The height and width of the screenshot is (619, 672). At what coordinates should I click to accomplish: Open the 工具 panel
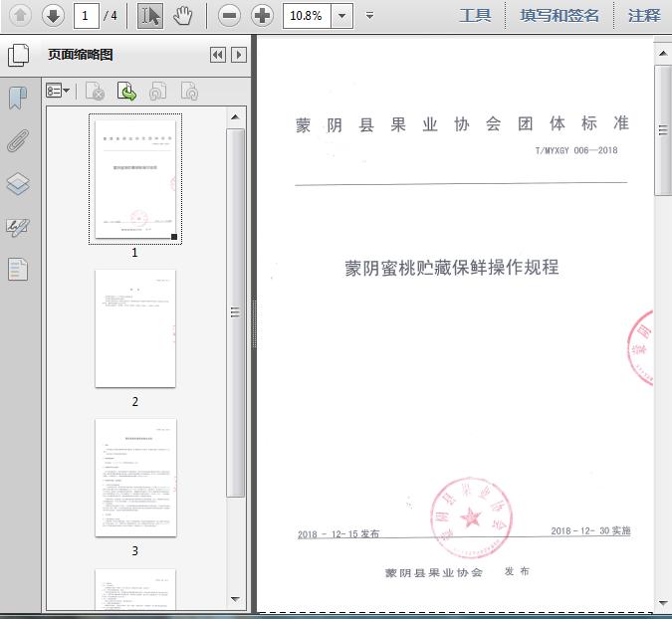(x=475, y=16)
